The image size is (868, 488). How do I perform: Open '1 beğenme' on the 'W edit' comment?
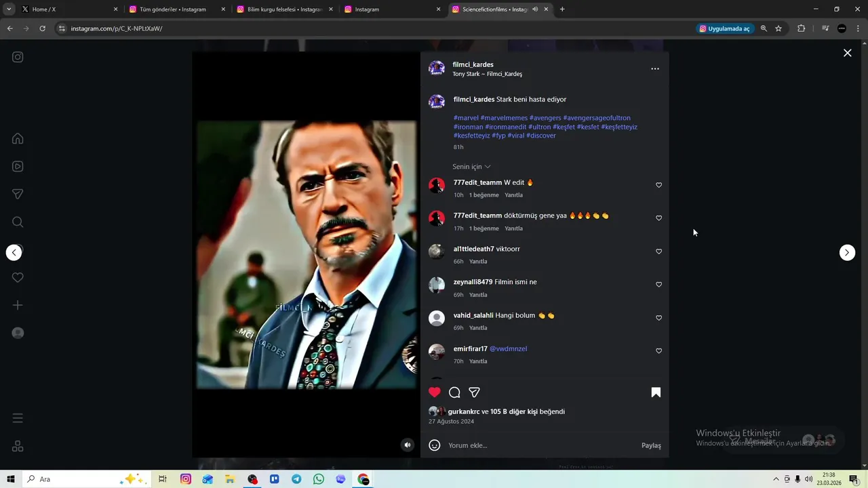click(484, 195)
